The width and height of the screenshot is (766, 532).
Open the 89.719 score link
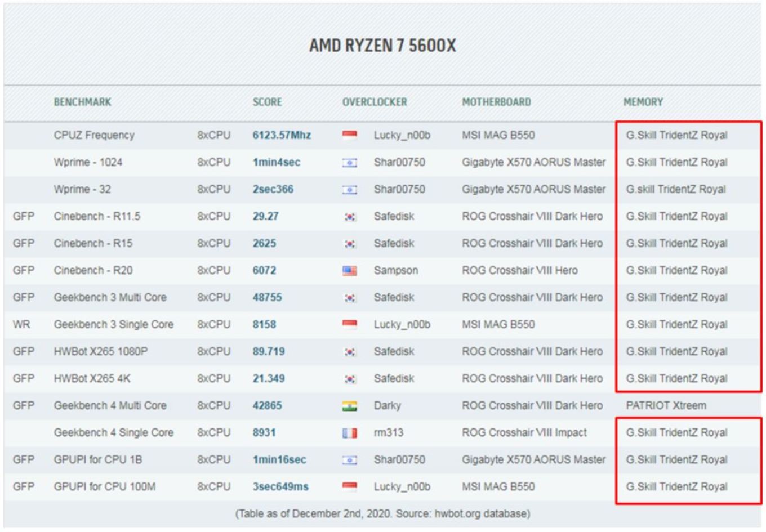click(269, 351)
